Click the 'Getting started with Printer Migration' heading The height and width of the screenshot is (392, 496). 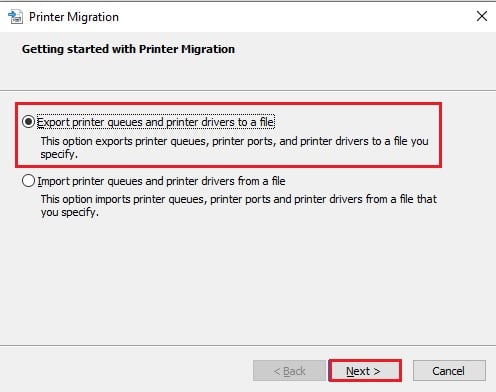(x=128, y=49)
